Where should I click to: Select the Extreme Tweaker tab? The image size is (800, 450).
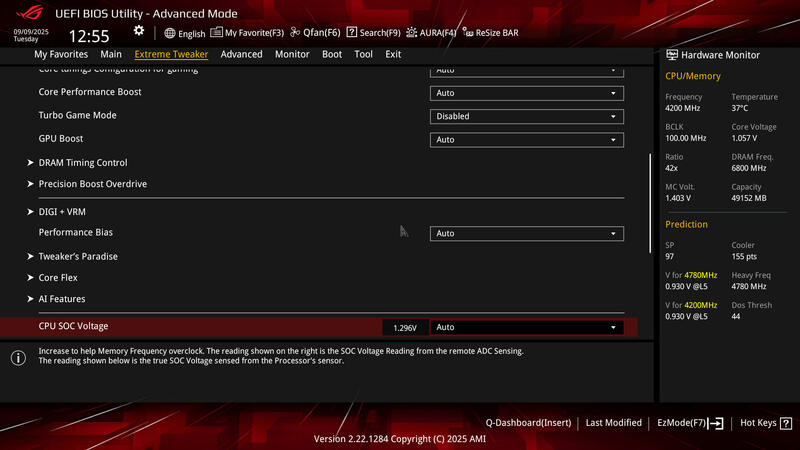point(171,54)
